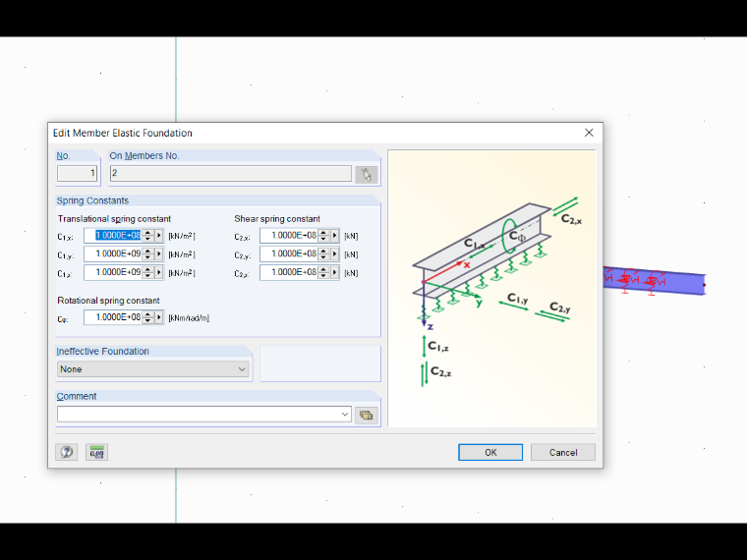Viewport: 747px width, 560px height.
Task: Click the rotational spring constant Cφ field
Action: pyautogui.click(x=113, y=317)
